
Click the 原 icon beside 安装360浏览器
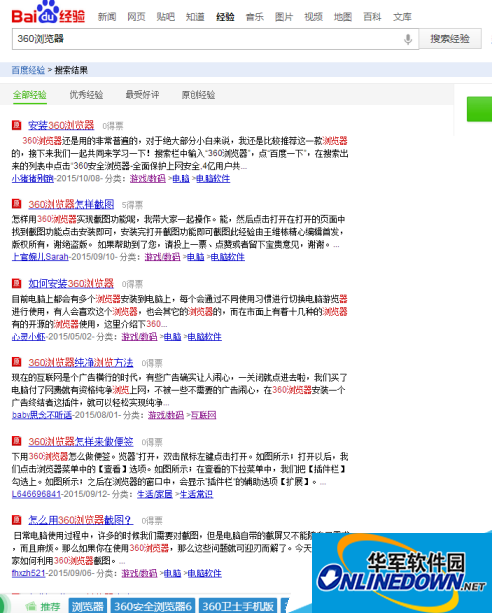point(16,125)
